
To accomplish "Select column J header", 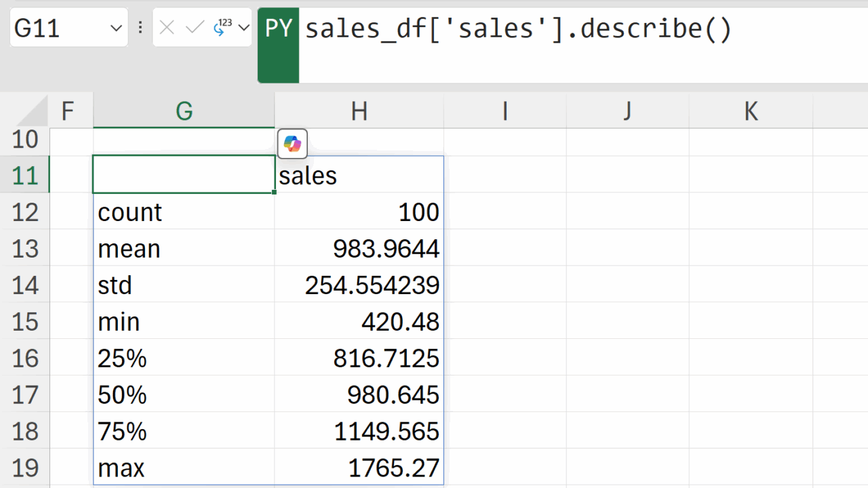I will (627, 111).
